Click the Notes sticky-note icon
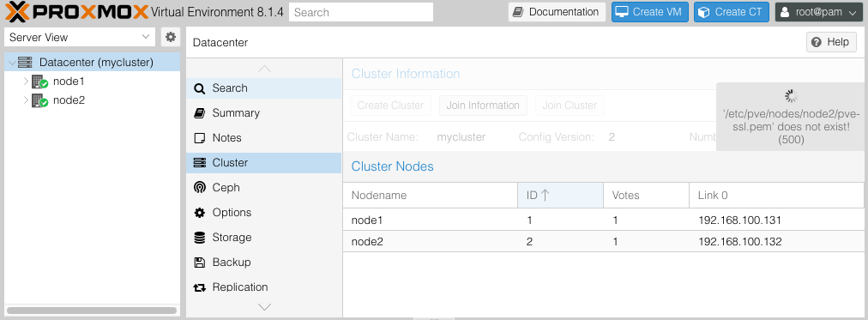Viewport: 868px width, 320px height. [199, 138]
